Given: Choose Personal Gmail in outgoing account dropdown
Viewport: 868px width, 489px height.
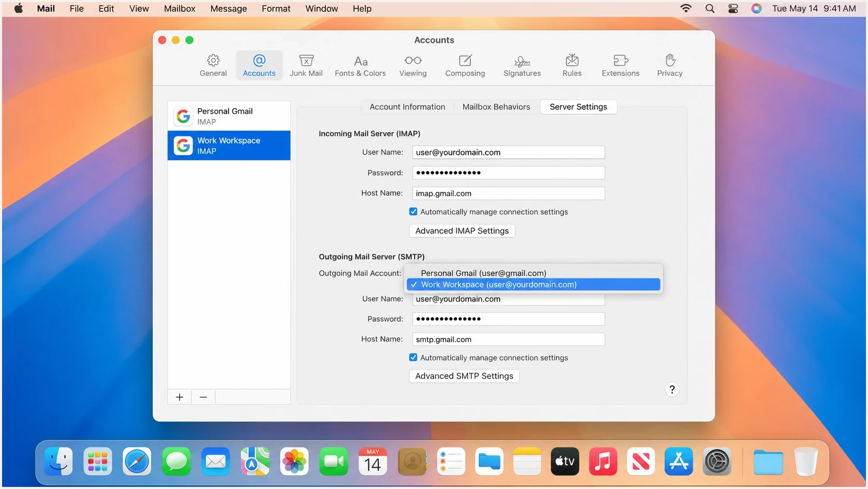Looking at the screenshot, I should [533, 273].
